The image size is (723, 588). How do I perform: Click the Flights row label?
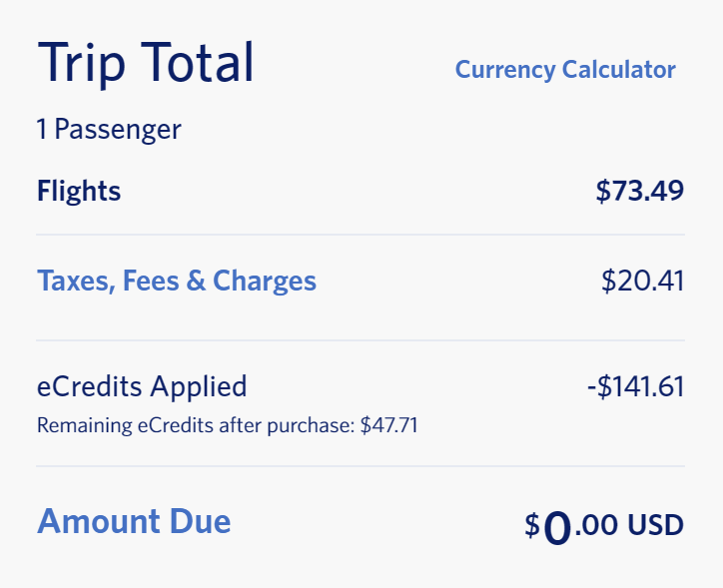pyautogui.click(x=79, y=191)
